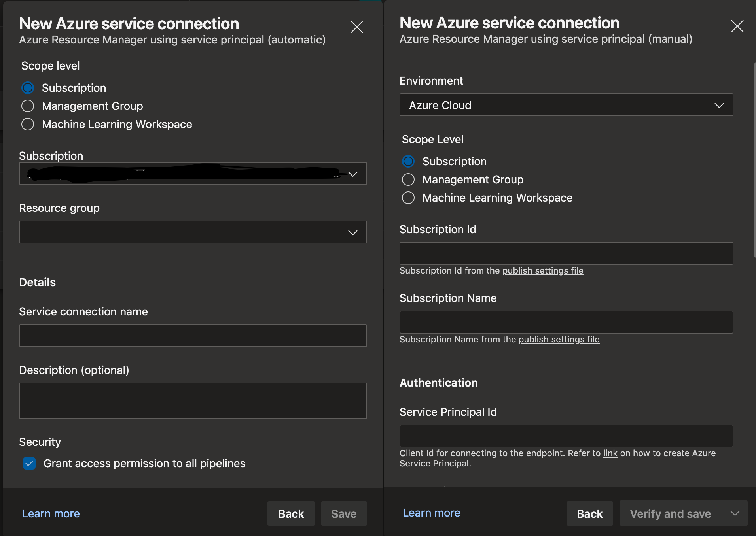The height and width of the screenshot is (536, 756).
Task: Click the manual panel vertical scrollbar
Action: coord(754,160)
